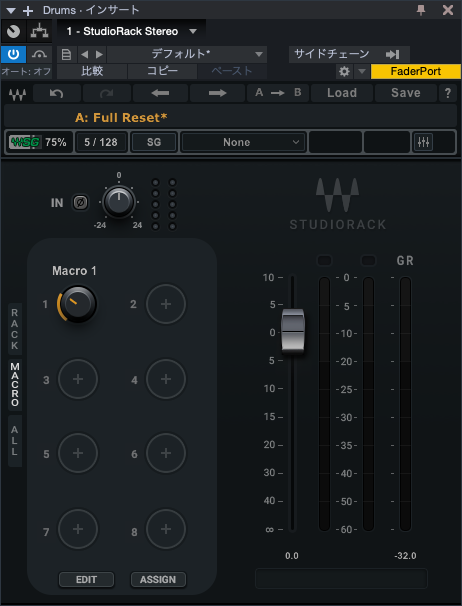The width and height of the screenshot is (462, 606).
Task: Toggle the plugin power bypass button
Action: (14, 54)
